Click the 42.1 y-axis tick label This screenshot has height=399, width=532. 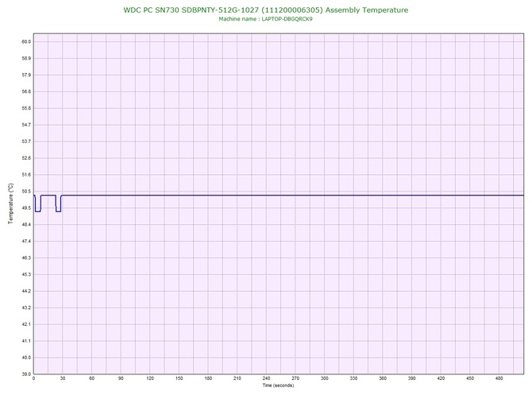coord(26,324)
